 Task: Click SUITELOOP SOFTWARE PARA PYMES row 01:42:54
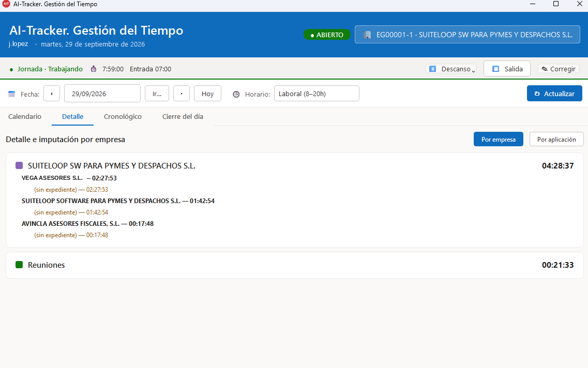118,201
